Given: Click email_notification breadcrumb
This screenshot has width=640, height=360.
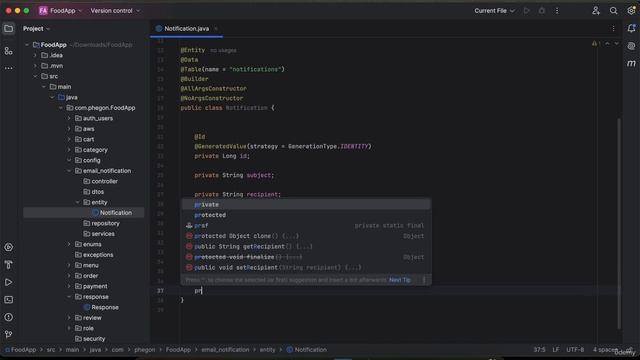Looking at the screenshot, I should click(x=225, y=350).
